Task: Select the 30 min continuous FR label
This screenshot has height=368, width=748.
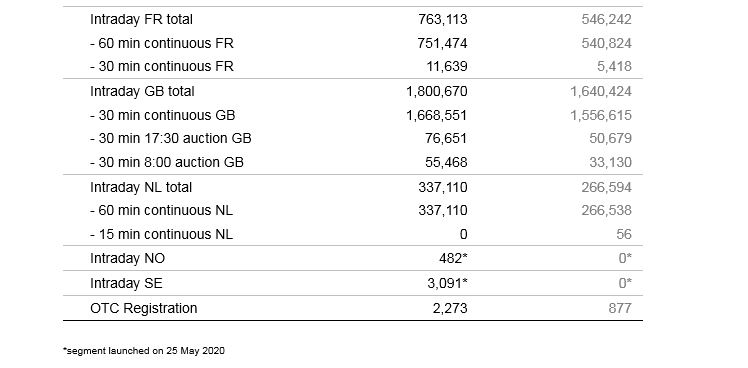Action: point(162,66)
